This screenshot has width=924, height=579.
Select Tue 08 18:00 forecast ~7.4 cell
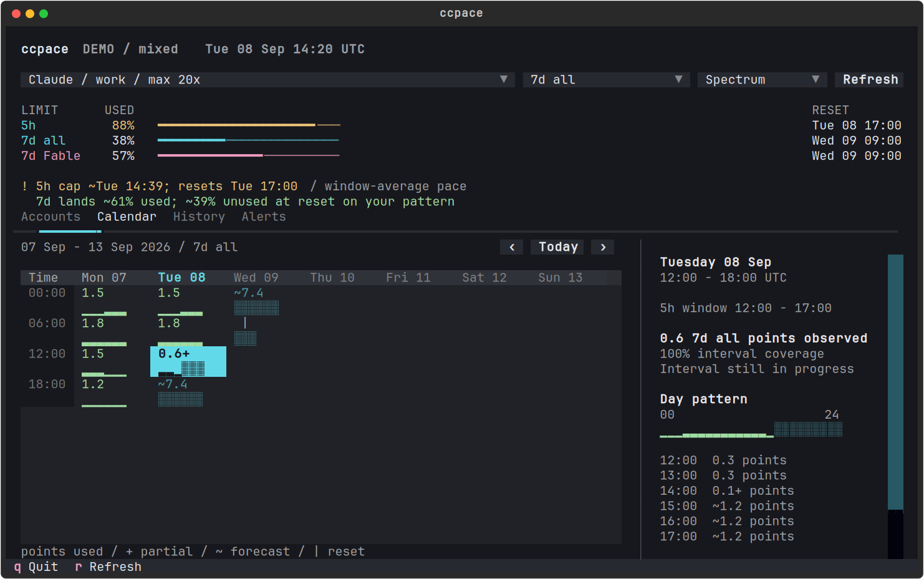pos(188,392)
